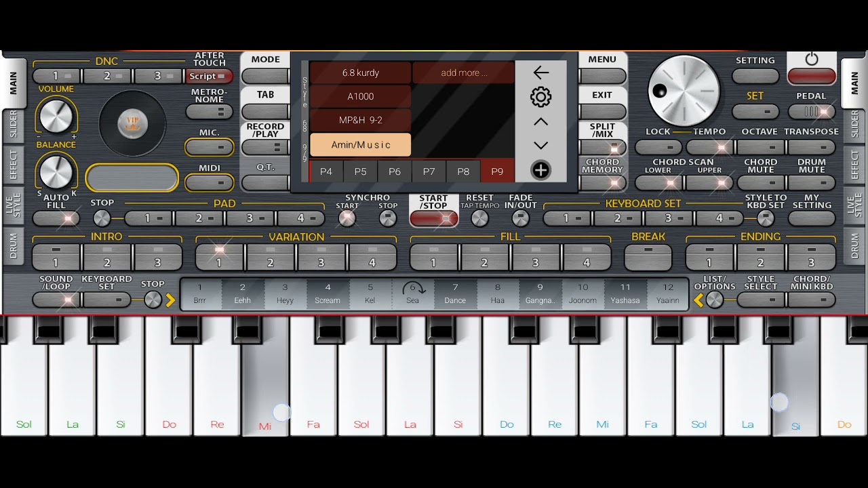
Task: Tap the VIP record disc
Action: (x=133, y=123)
